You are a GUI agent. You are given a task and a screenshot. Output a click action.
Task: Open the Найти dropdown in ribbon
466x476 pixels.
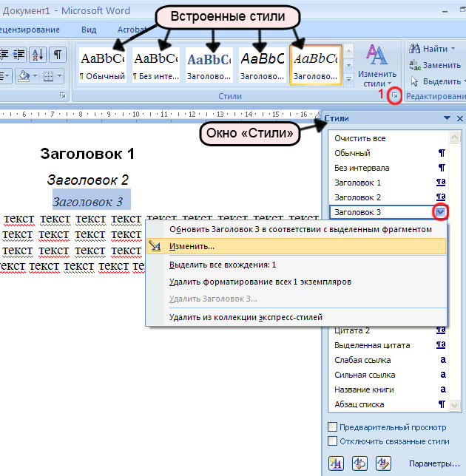[x=435, y=49]
